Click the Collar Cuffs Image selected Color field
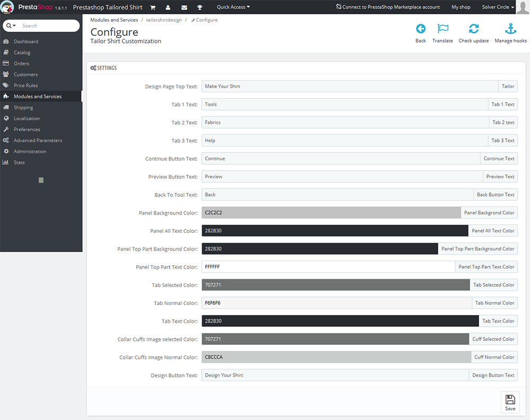The image size is (530, 420). click(335, 339)
